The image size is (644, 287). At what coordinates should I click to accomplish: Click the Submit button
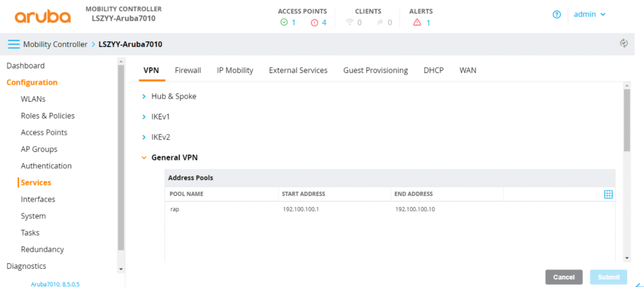pyautogui.click(x=608, y=277)
